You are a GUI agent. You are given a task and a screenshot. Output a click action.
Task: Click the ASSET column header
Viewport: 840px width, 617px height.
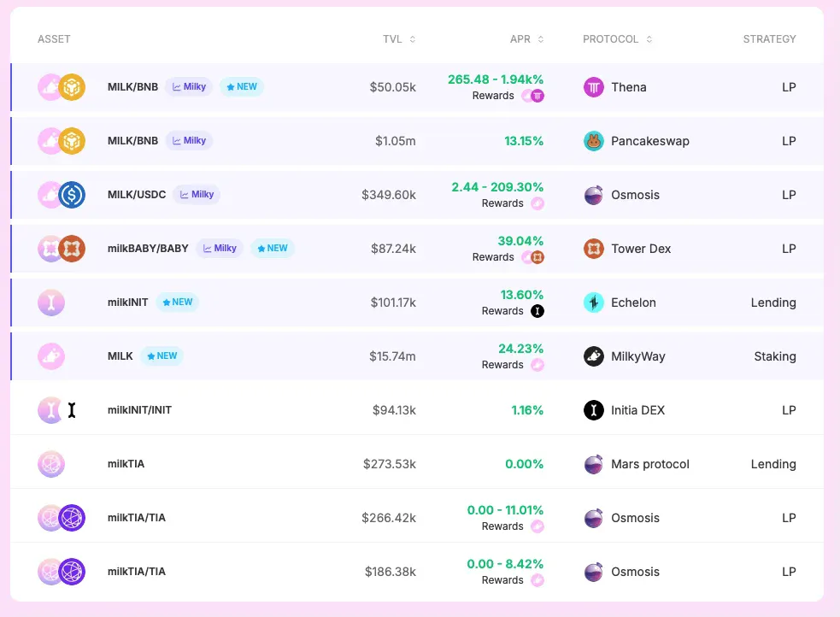pos(54,39)
